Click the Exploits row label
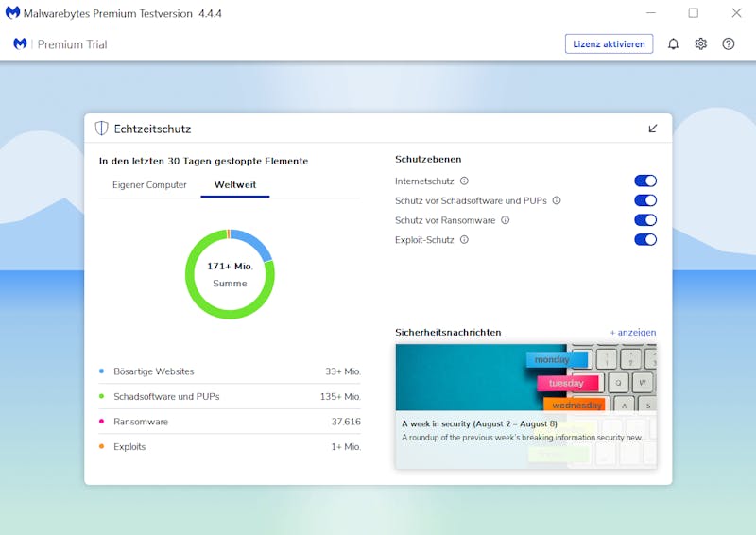 point(129,447)
